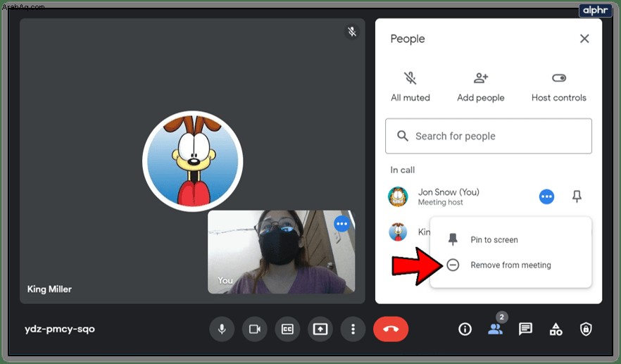Click Add people button

pyautogui.click(x=481, y=87)
